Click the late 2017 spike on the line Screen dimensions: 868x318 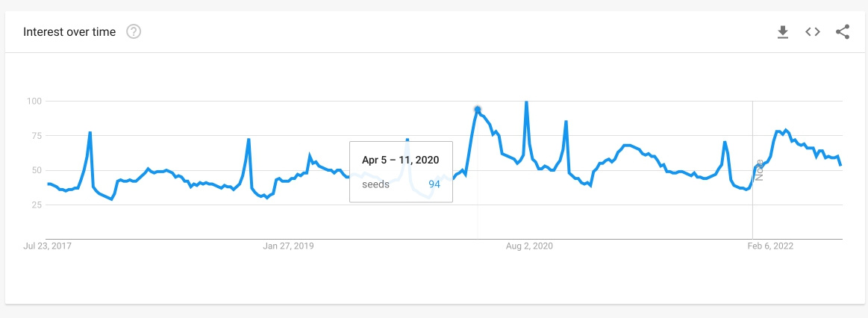pos(90,133)
